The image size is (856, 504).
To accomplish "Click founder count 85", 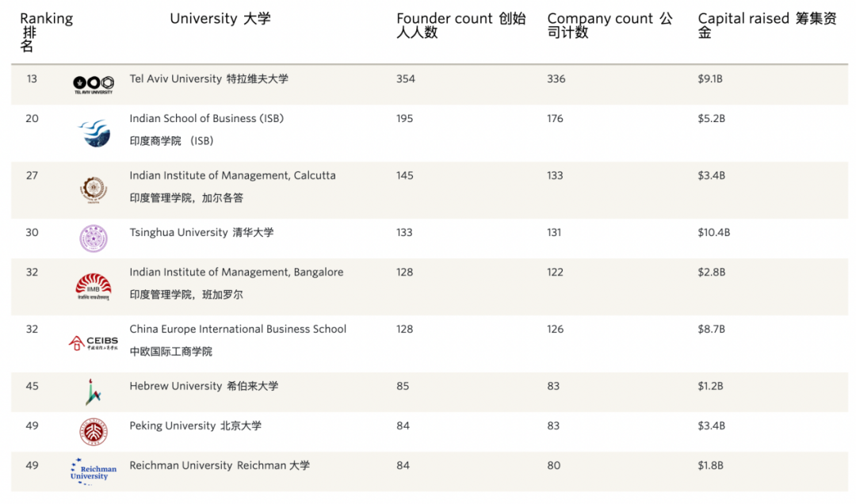I will tap(403, 385).
